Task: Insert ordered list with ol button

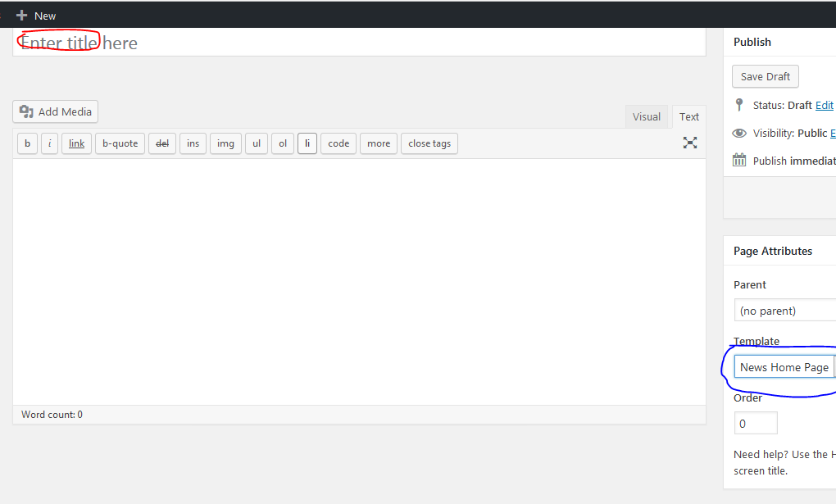Action: click(x=283, y=143)
